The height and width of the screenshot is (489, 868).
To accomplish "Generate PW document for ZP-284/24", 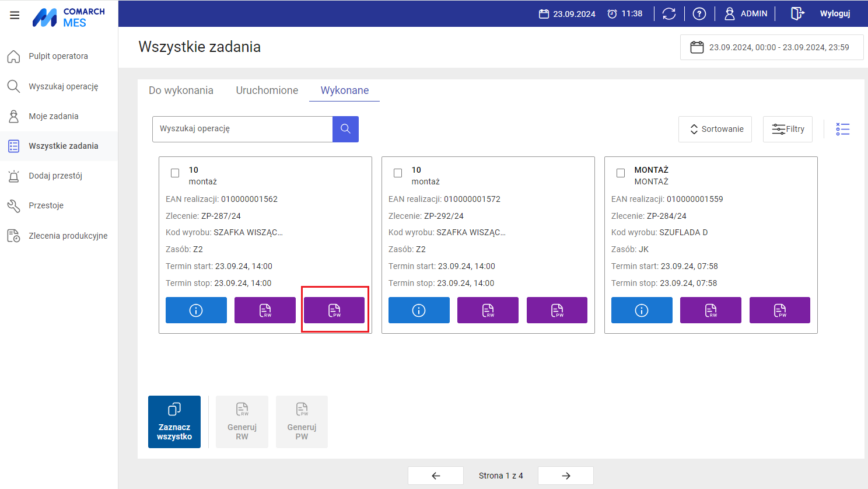I will coord(780,310).
